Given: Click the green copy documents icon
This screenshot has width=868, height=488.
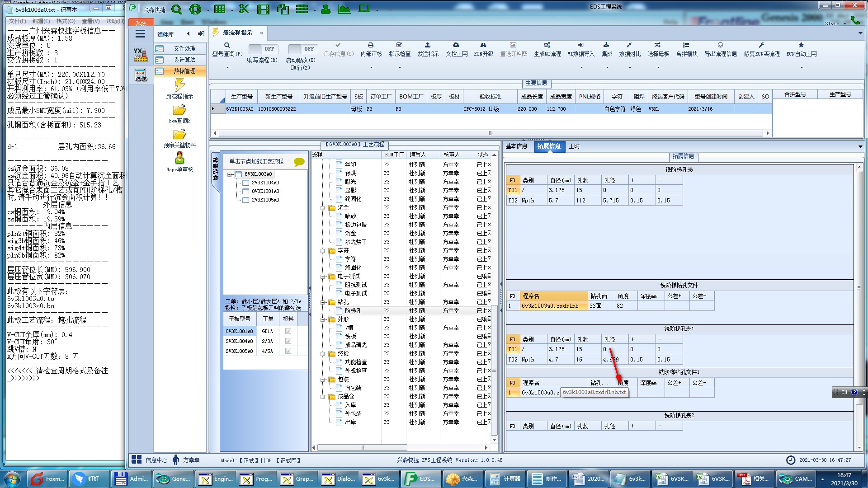Looking at the screenshot, I should point(283,9).
